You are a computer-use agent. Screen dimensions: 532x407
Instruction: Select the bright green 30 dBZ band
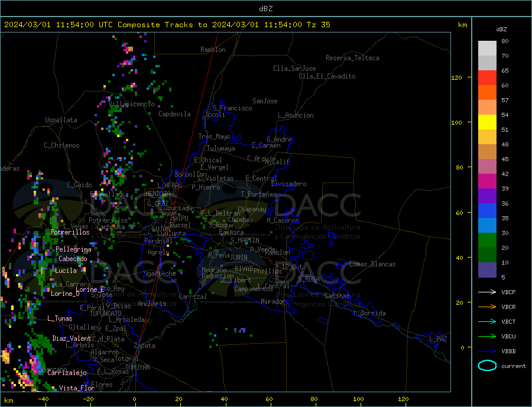point(487,240)
